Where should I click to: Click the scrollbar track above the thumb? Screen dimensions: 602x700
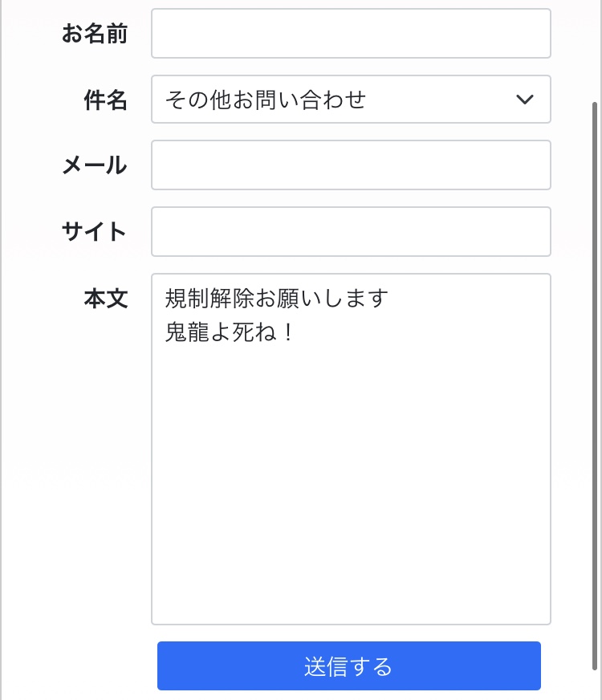[594, 48]
